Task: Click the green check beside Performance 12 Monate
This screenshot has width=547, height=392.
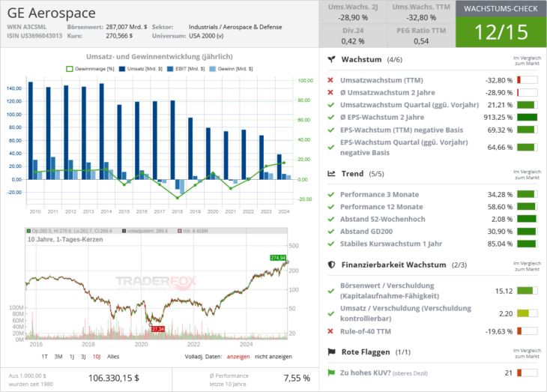Action: pyautogui.click(x=331, y=207)
